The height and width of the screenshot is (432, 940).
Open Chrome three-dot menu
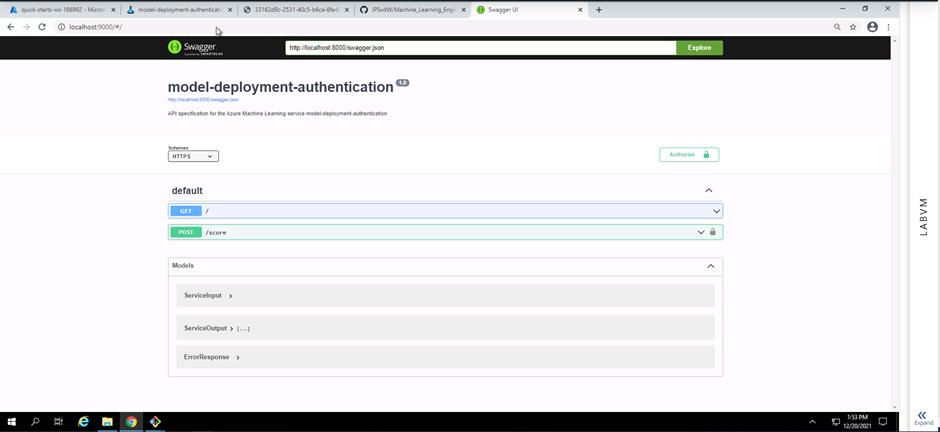[x=888, y=27]
